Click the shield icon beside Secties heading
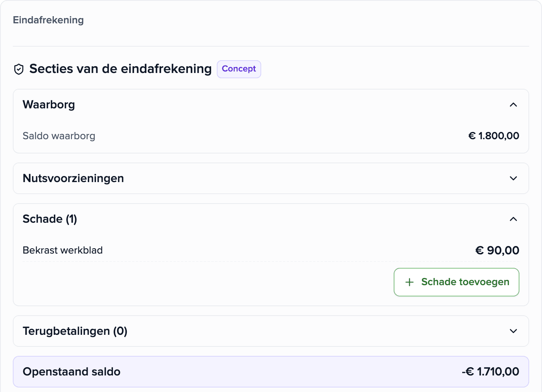 (19, 69)
